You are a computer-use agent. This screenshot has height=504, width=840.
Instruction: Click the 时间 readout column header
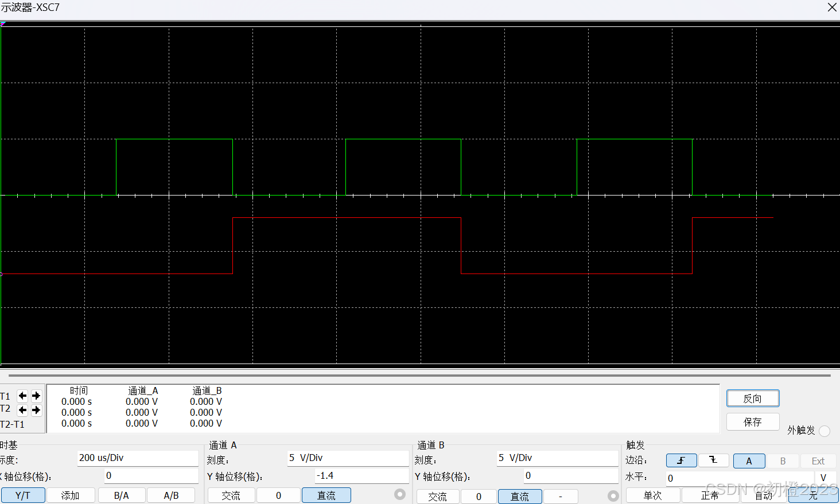click(x=79, y=391)
